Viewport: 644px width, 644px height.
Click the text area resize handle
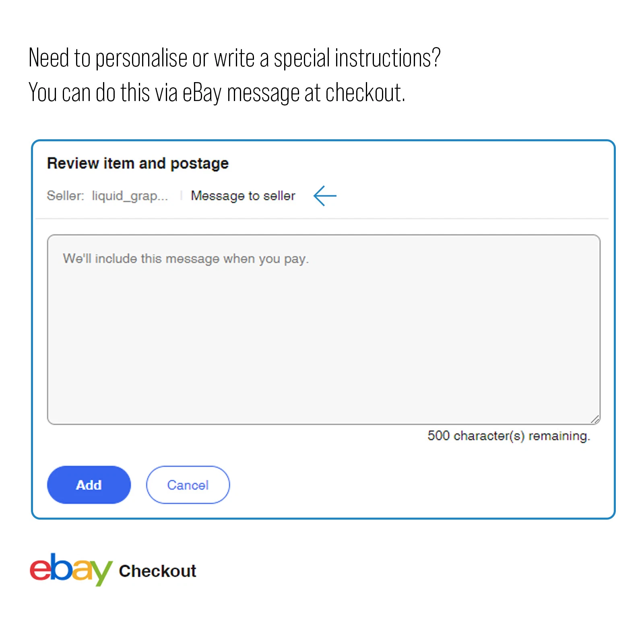point(595,419)
